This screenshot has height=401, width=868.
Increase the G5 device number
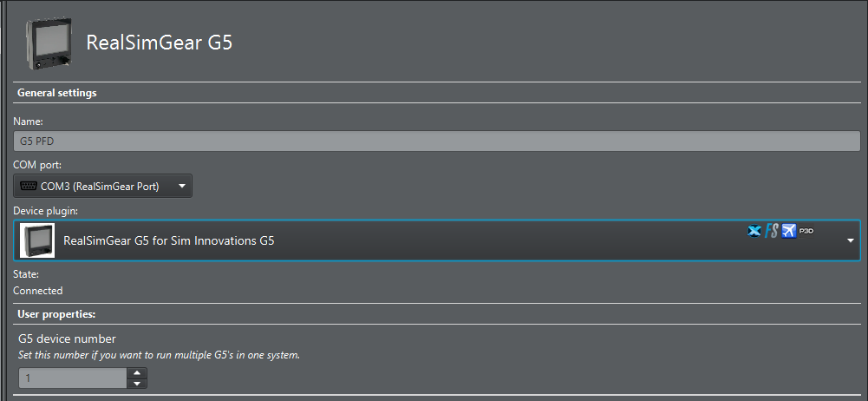point(137,373)
